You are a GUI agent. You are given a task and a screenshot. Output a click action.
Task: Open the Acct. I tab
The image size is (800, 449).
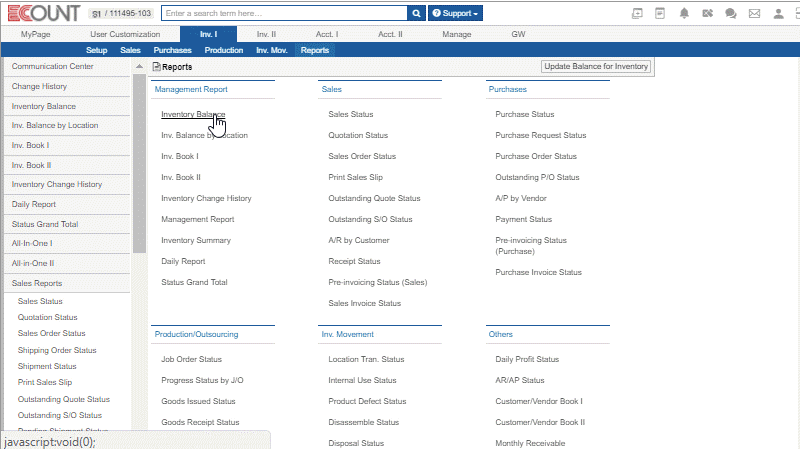point(327,34)
